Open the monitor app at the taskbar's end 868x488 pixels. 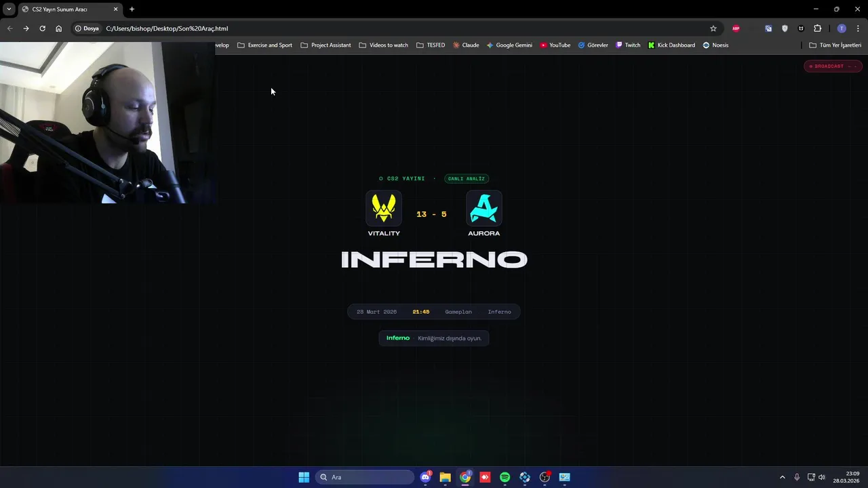tap(564, 477)
